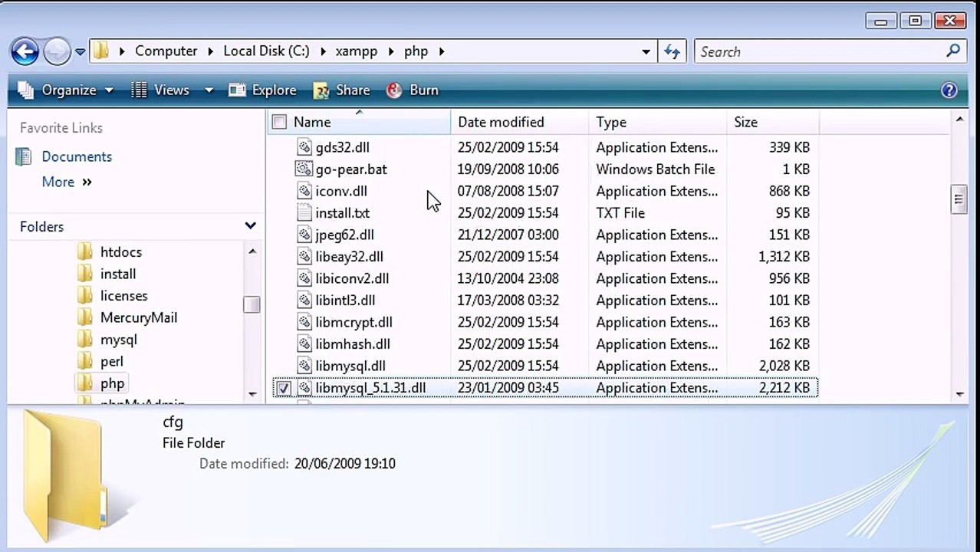The image size is (980, 552).
Task: Select the file name libeay32.dll
Action: (350, 256)
